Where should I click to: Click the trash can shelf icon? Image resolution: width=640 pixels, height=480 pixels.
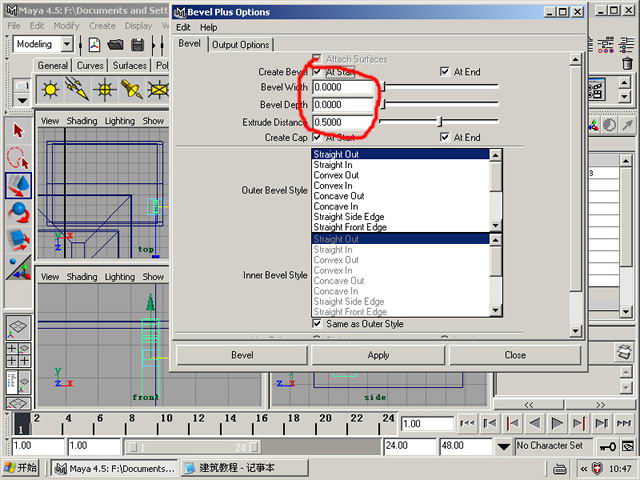627,63
